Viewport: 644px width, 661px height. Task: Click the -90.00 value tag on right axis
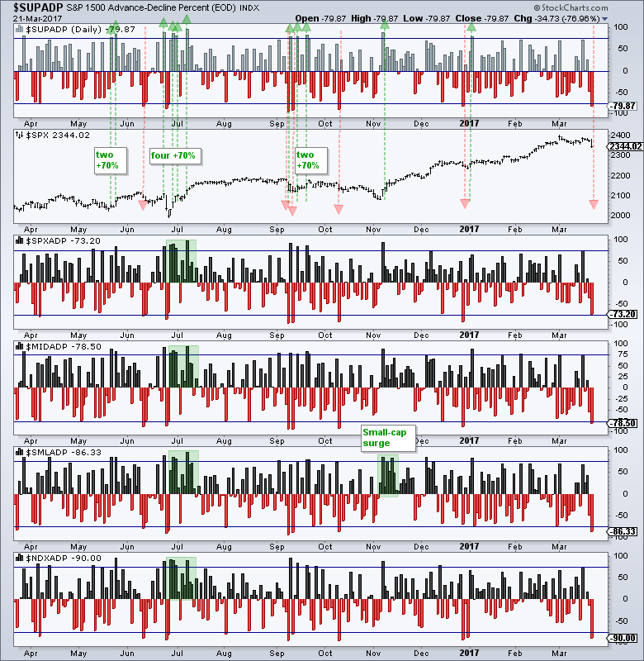coord(622,639)
